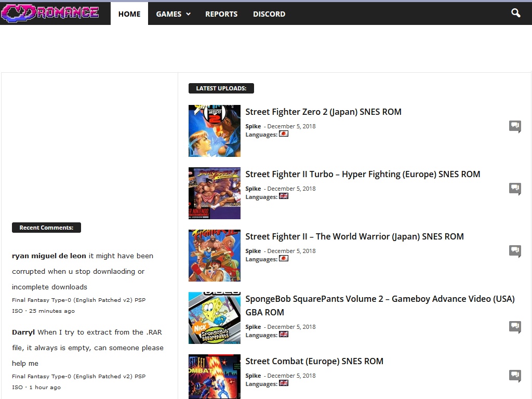Screen dimensions: 532x399
Task: Click the Latest Uploads heading
Action: [221, 88]
